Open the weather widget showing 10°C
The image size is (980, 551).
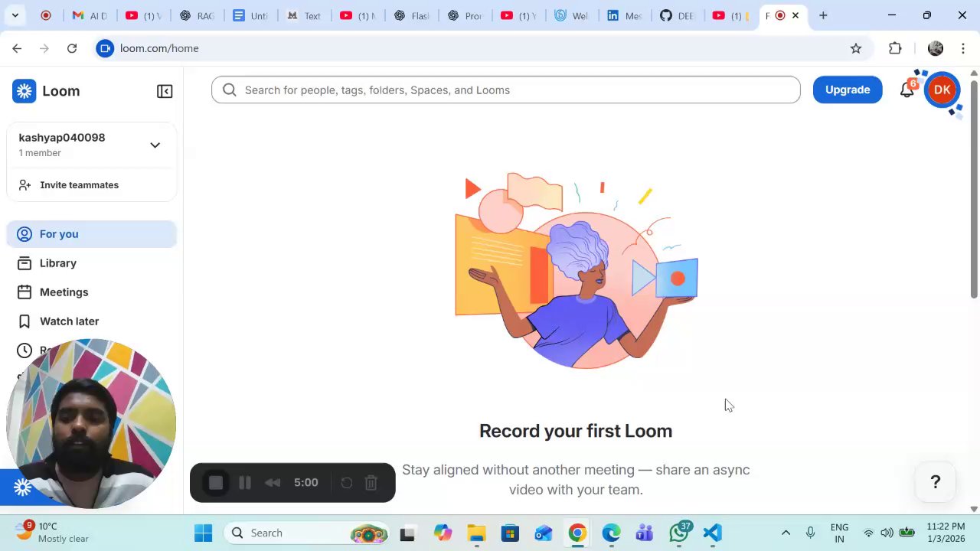coord(52,533)
